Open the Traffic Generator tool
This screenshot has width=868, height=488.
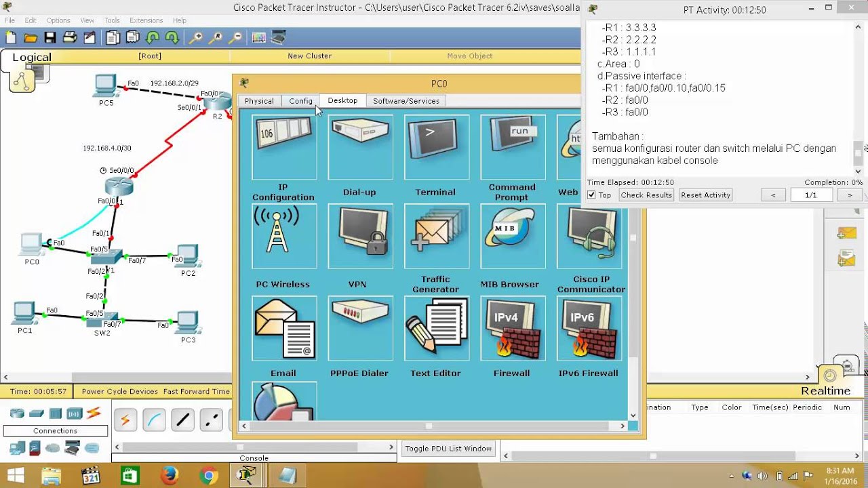tap(436, 237)
